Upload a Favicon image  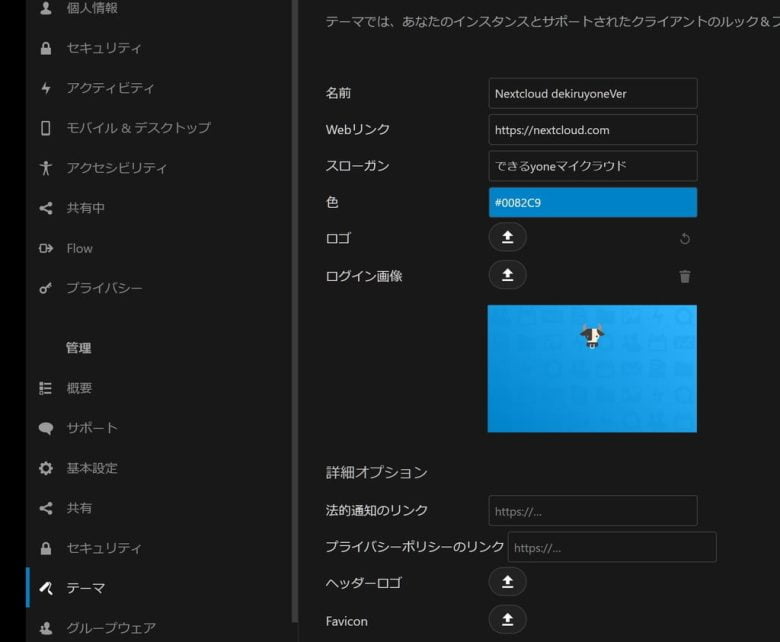(x=507, y=620)
